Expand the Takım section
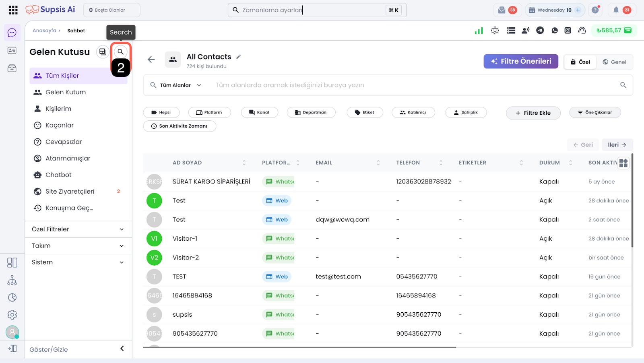The width and height of the screenshot is (644, 363). click(78, 246)
